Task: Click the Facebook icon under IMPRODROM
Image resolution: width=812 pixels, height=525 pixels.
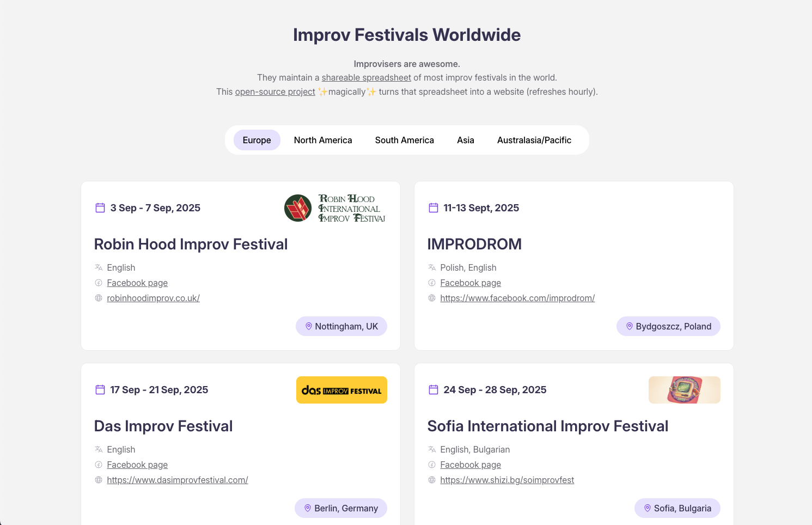Action: 432,283
